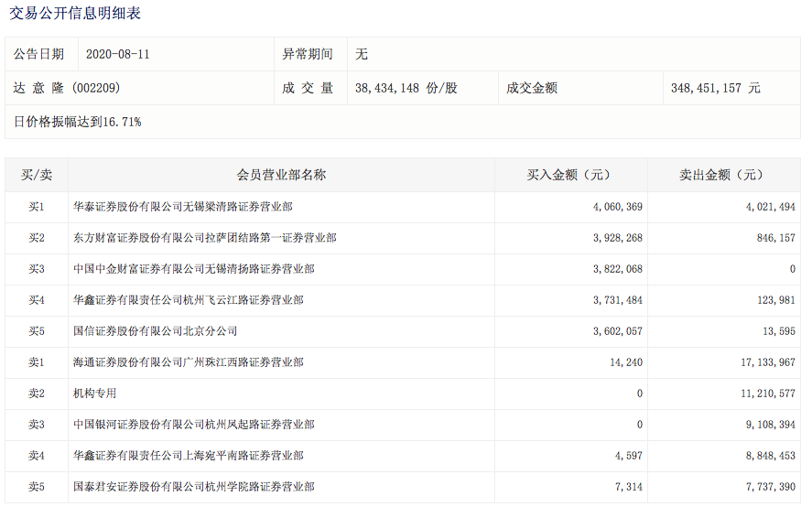
Task: Click the note 日价格振幅达到16.71%
Action: click(x=78, y=122)
